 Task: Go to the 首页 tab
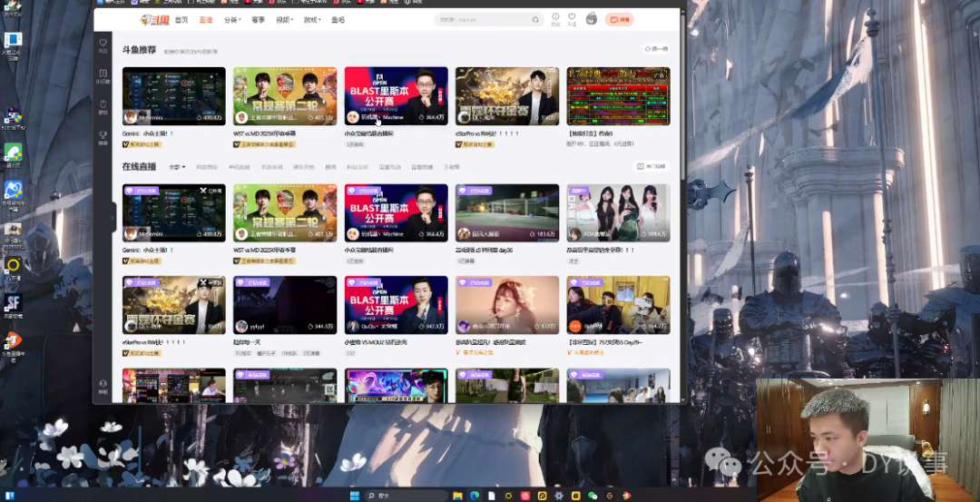coord(181,20)
